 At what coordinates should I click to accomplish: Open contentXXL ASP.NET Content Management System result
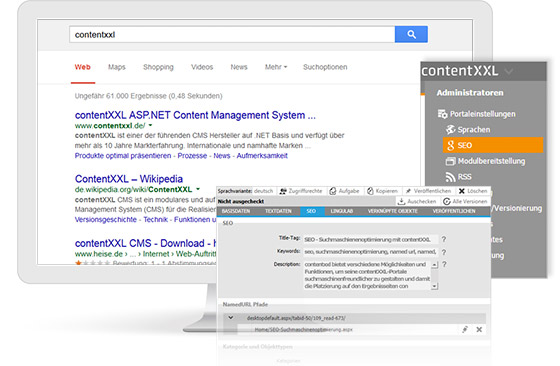point(195,115)
